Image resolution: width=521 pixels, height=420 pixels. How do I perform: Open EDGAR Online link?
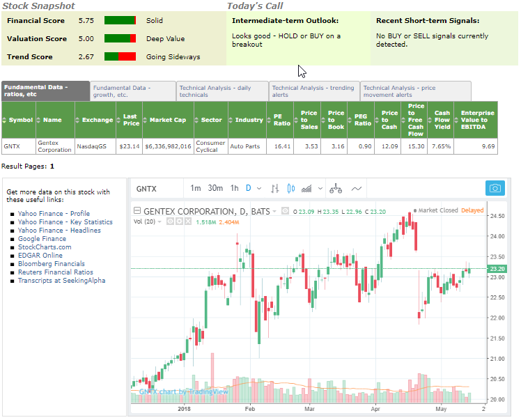(40, 255)
